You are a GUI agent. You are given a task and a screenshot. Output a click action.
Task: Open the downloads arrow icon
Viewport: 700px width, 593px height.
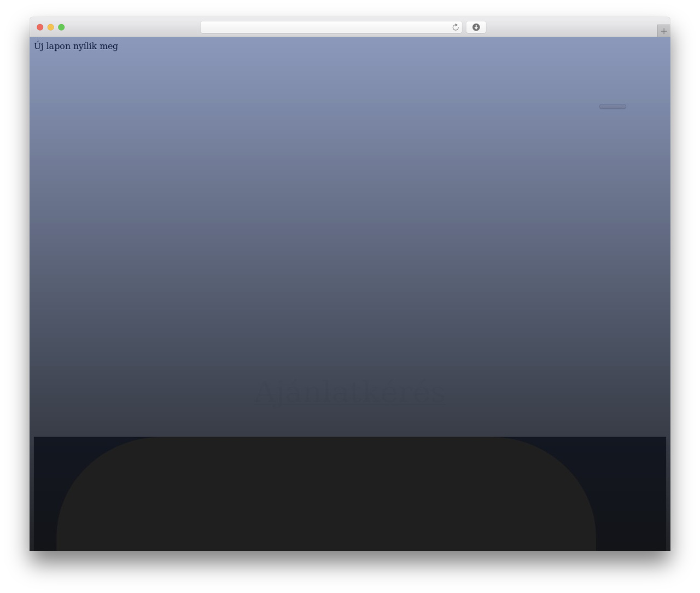(x=476, y=27)
